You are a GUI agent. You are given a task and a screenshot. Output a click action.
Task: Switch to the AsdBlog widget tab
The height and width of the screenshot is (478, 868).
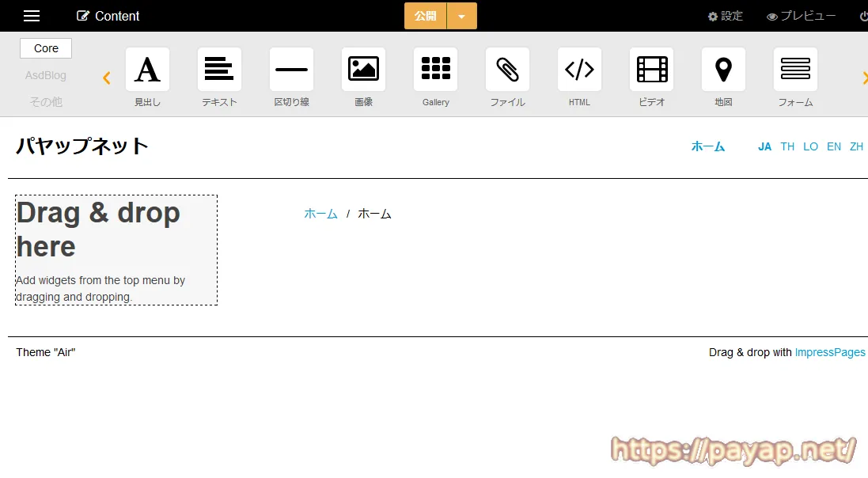[x=46, y=75]
